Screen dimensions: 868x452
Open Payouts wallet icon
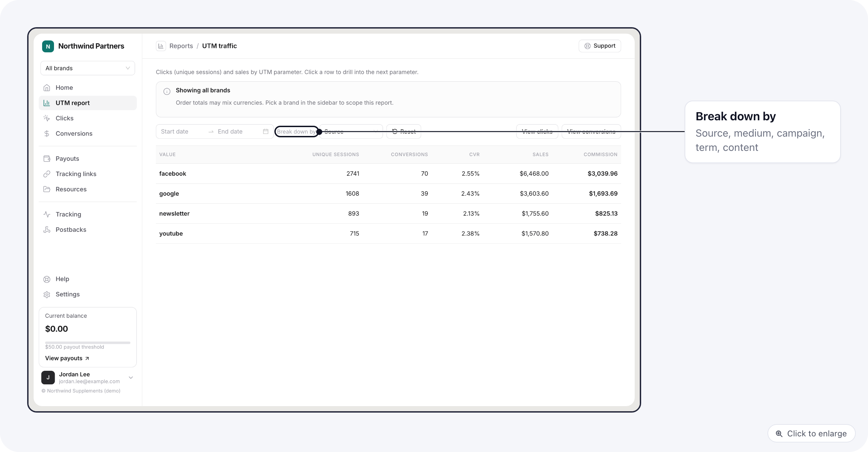point(47,159)
